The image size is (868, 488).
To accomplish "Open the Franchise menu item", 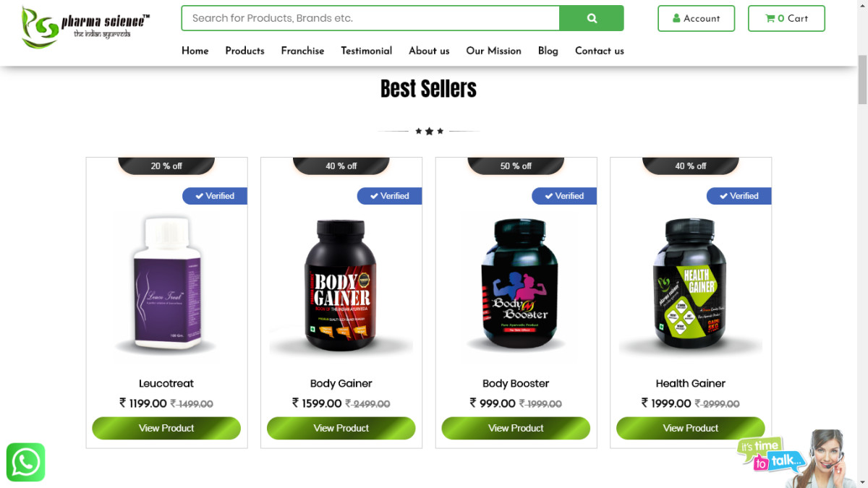I will click(302, 51).
